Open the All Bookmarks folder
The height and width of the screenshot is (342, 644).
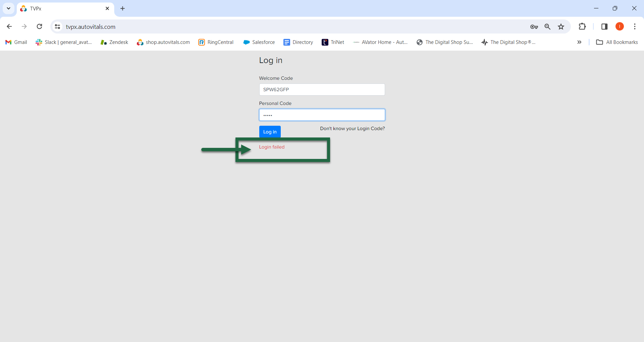[617, 42]
